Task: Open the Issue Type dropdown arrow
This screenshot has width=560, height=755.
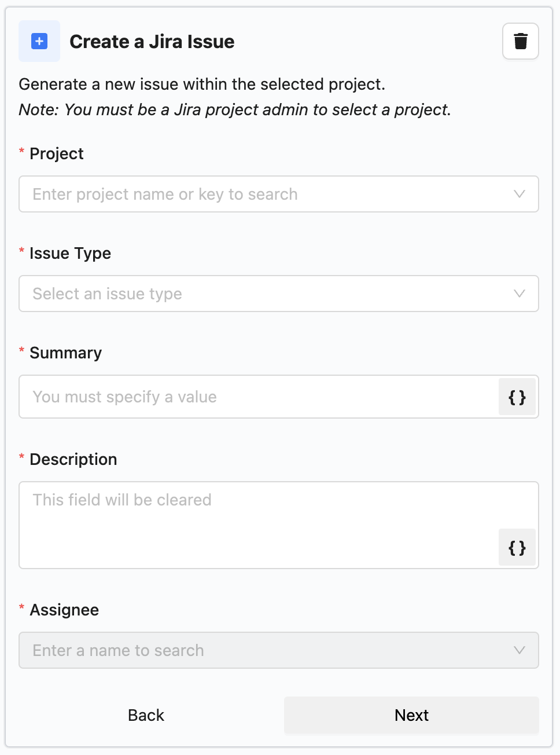Action: point(520,294)
